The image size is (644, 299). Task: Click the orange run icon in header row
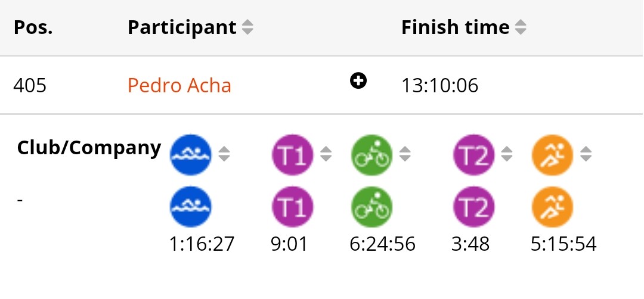click(x=552, y=155)
